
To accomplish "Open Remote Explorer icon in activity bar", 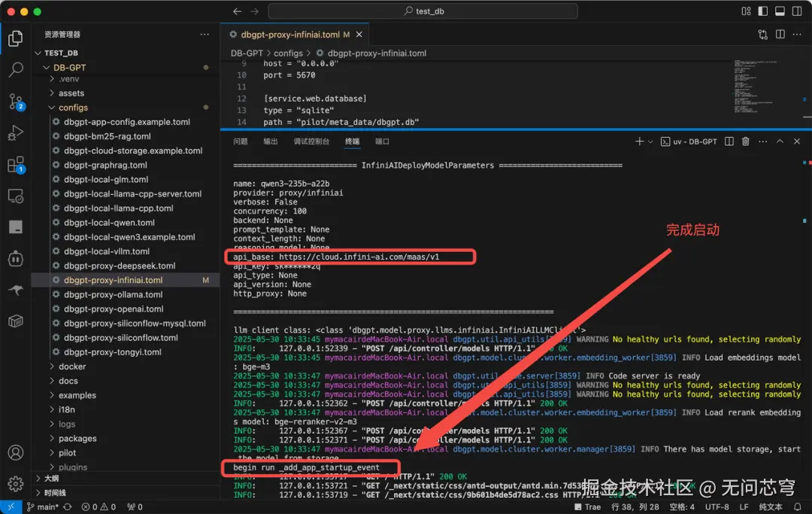I will click(x=16, y=196).
